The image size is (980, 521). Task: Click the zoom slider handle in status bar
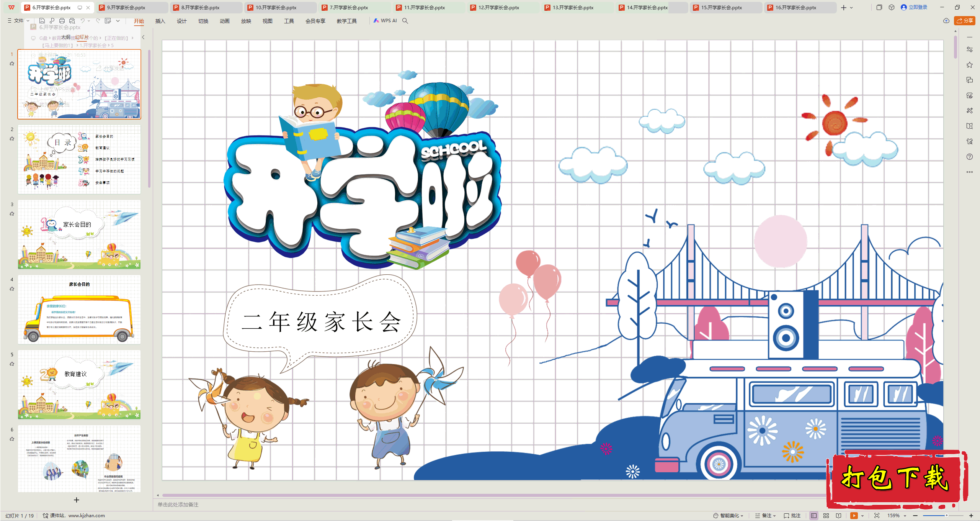click(x=947, y=516)
